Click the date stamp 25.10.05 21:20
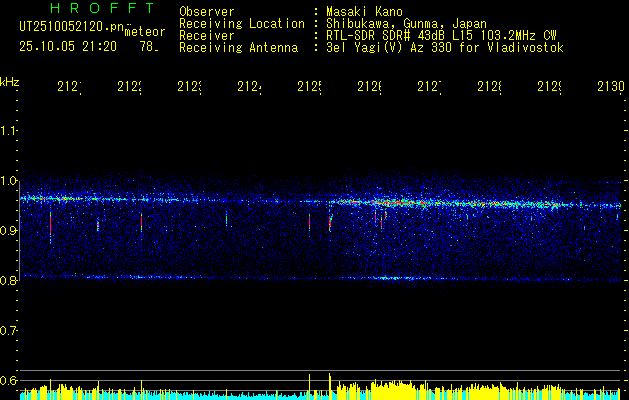629x400 pixels. (68, 47)
